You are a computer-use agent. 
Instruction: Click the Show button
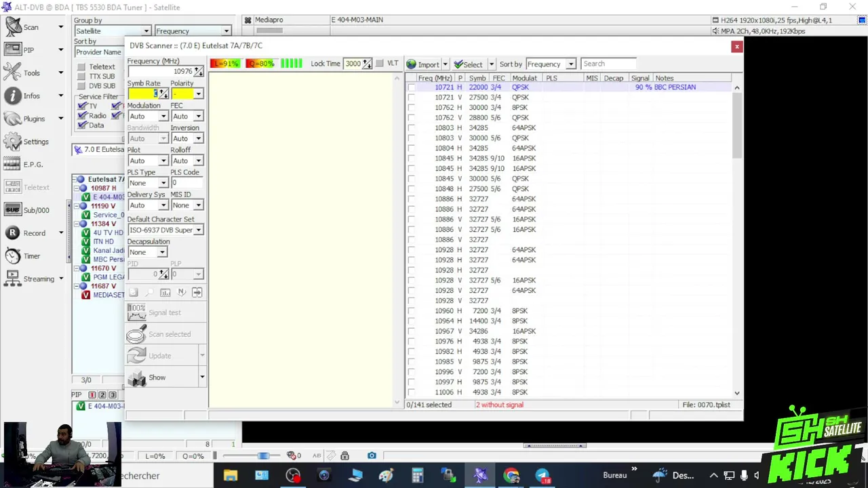click(x=161, y=378)
